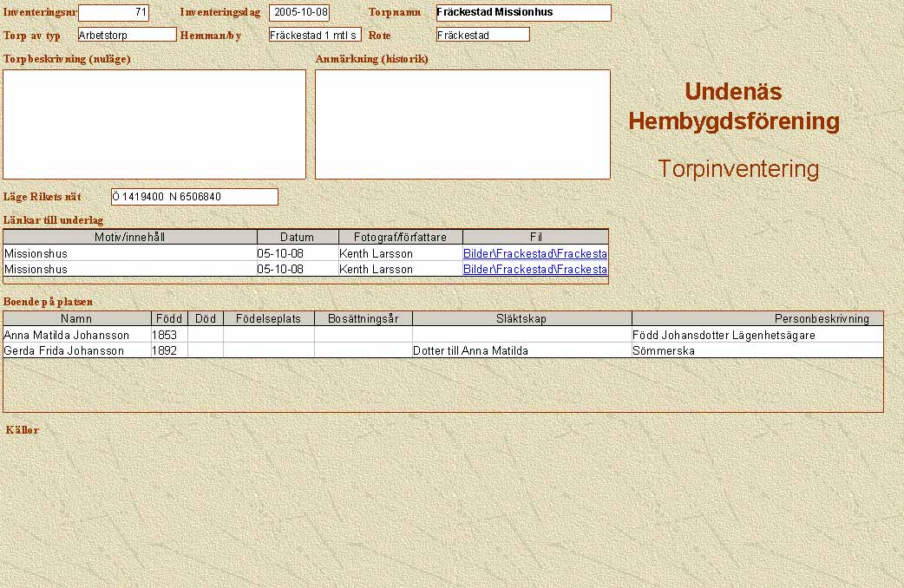Open the second row's Bilder\Frackestad file link
This screenshot has width=904, height=588.
tap(534, 270)
